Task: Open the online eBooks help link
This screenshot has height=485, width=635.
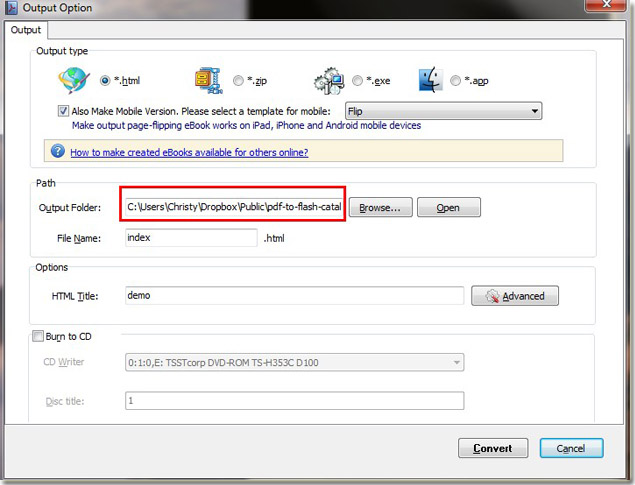Action: (x=189, y=152)
